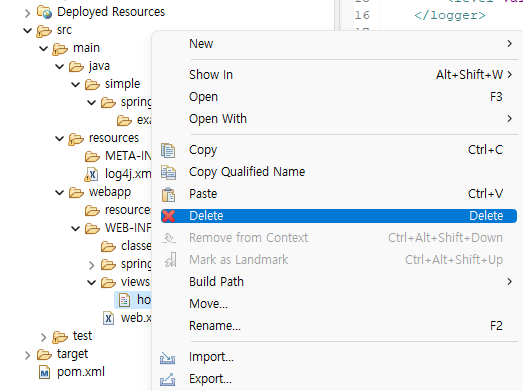
Task: Click the log4j.xml file icon
Action: [91, 174]
